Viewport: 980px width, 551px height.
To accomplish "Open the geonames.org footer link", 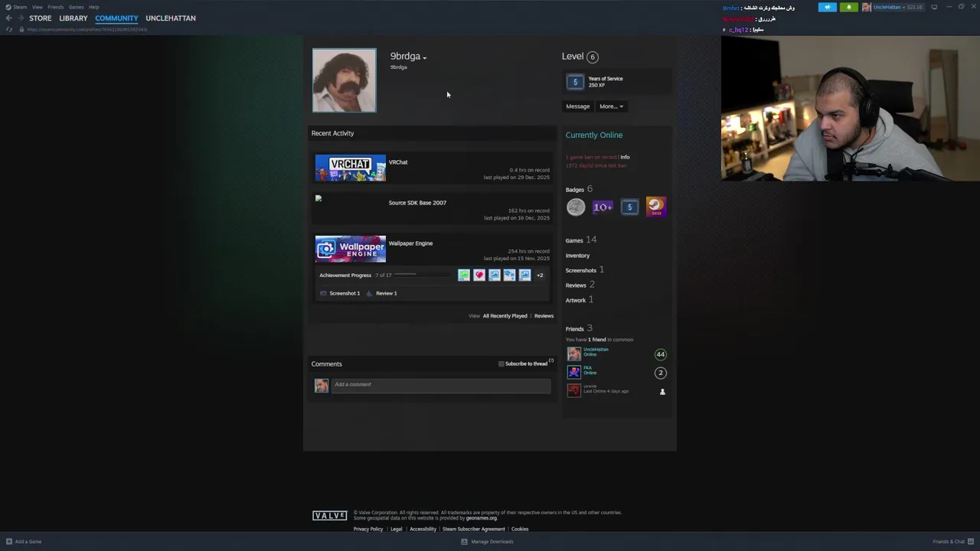I will (x=482, y=518).
